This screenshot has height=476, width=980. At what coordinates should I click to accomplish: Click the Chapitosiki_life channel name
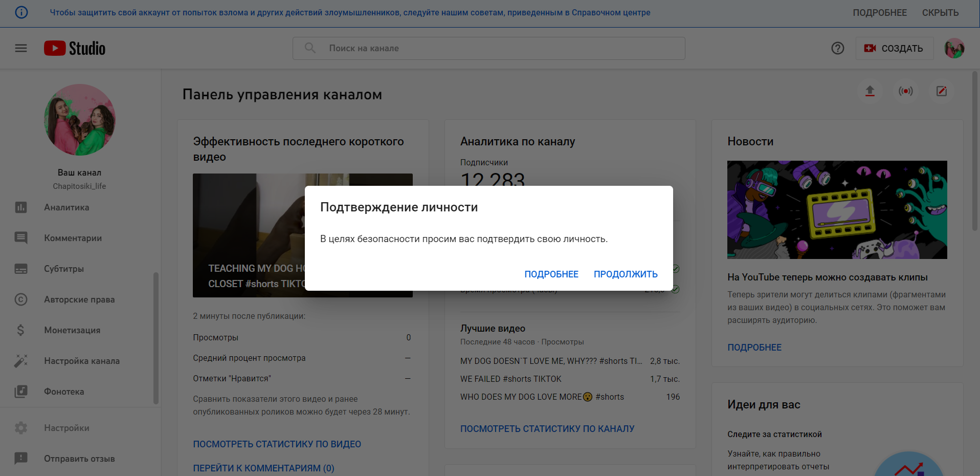point(79,186)
